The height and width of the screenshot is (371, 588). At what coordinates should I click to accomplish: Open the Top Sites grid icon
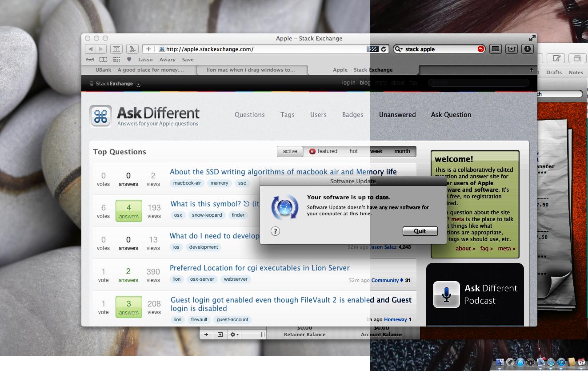(116, 60)
